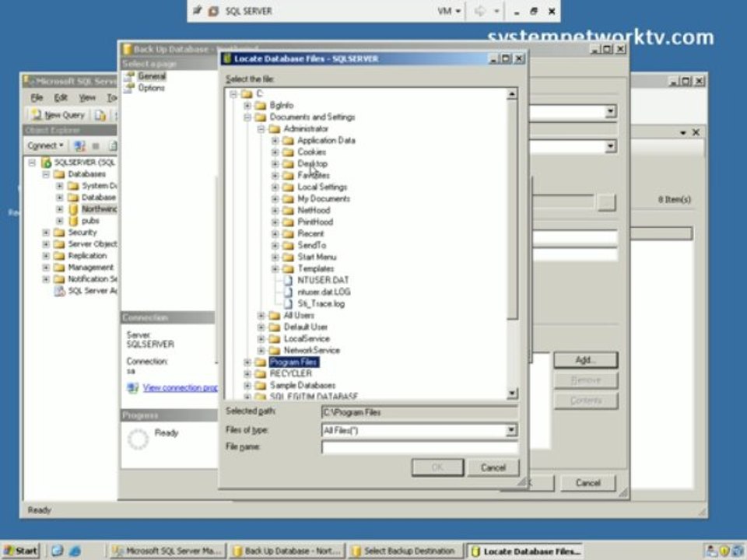Collapse the SQLSERVER node in Object Explorer

click(32, 163)
